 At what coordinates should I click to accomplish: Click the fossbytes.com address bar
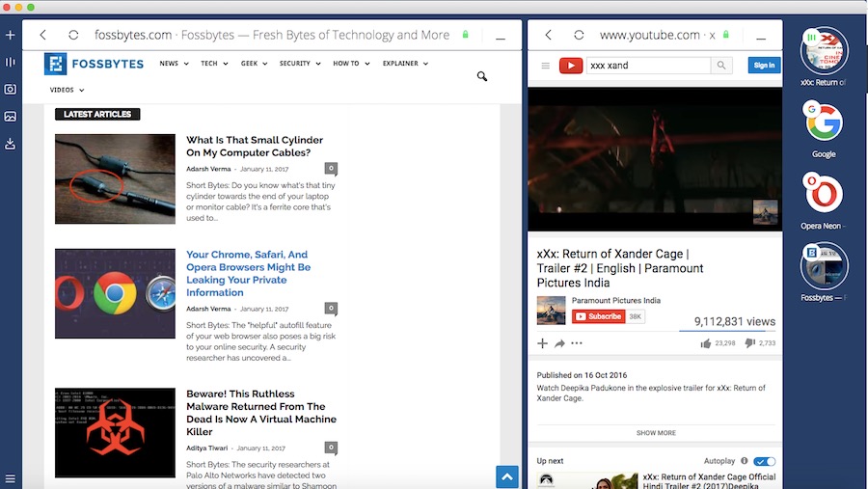pos(272,35)
